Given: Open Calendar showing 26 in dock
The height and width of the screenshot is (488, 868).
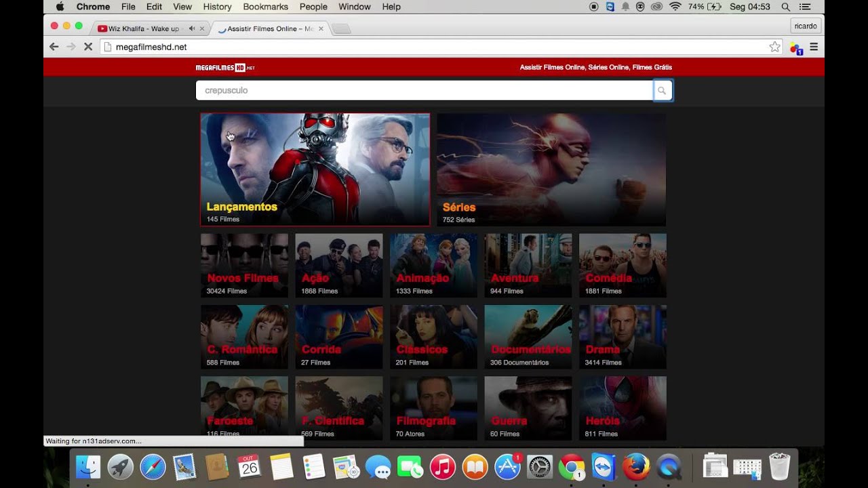Looking at the screenshot, I should pos(249,467).
